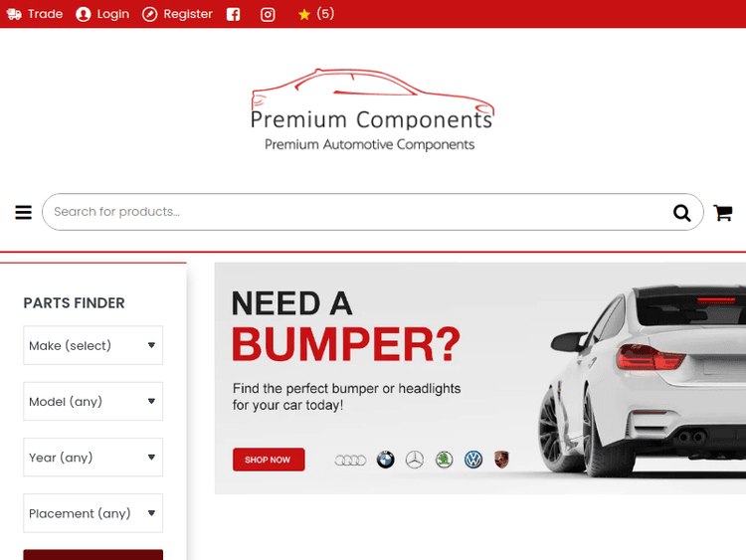The height and width of the screenshot is (560, 746).
Task: Click the BMW logo
Action: pyautogui.click(x=385, y=460)
